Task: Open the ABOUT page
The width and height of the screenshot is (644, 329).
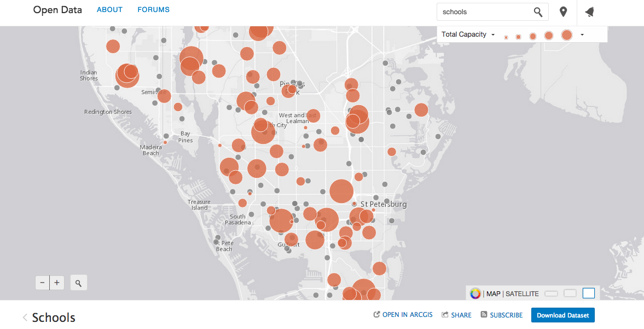Action: coord(109,9)
